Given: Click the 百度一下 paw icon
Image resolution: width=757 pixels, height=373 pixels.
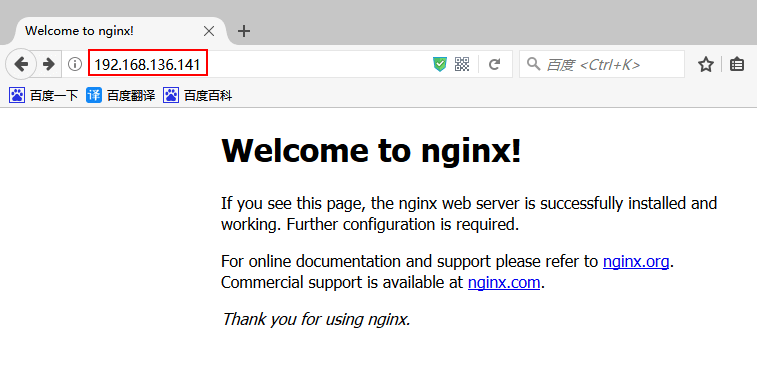Looking at the screenshot, I should [17, 96].
